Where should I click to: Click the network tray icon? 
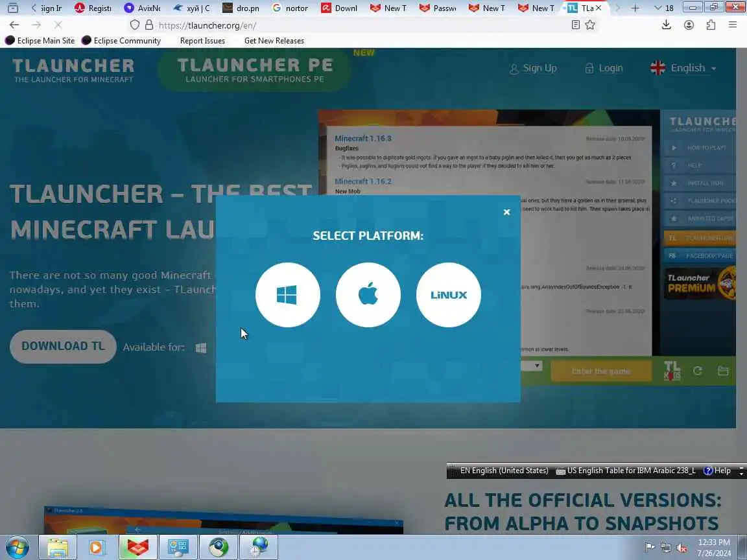pyautogui.click(x=666, y=548)
